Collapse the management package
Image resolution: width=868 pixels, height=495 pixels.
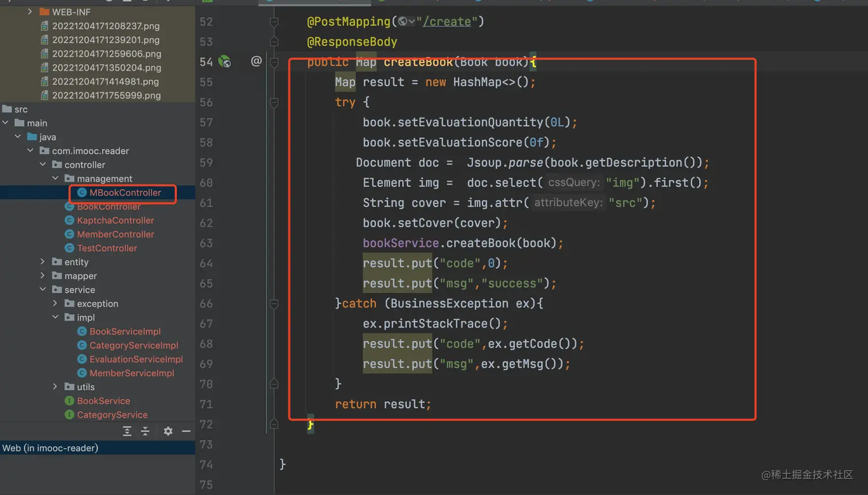click(56, 178)
